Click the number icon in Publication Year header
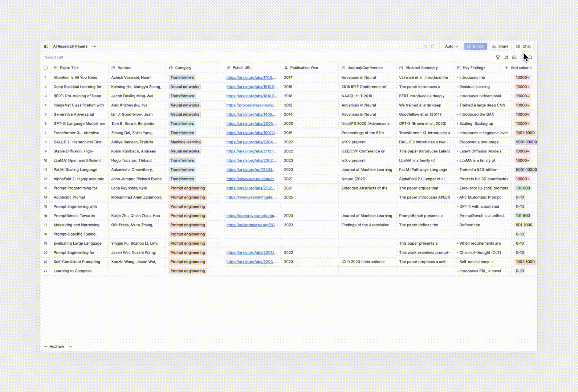This screenshot has height=392, width=578. tap(286, 68)
